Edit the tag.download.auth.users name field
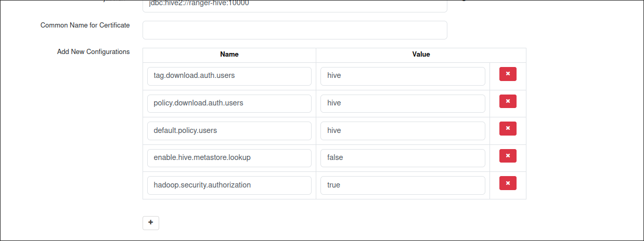 coord(229,76)
